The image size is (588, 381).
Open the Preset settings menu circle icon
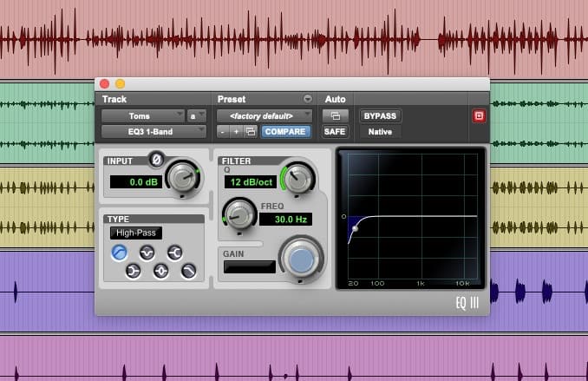click(x=308, y=99)
